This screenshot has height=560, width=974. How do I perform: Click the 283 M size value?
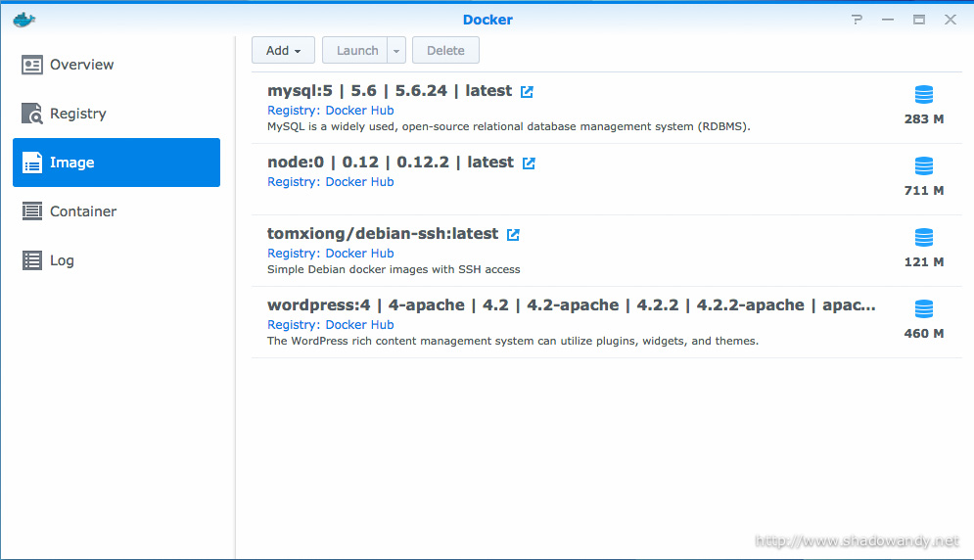tap(924, 119)
